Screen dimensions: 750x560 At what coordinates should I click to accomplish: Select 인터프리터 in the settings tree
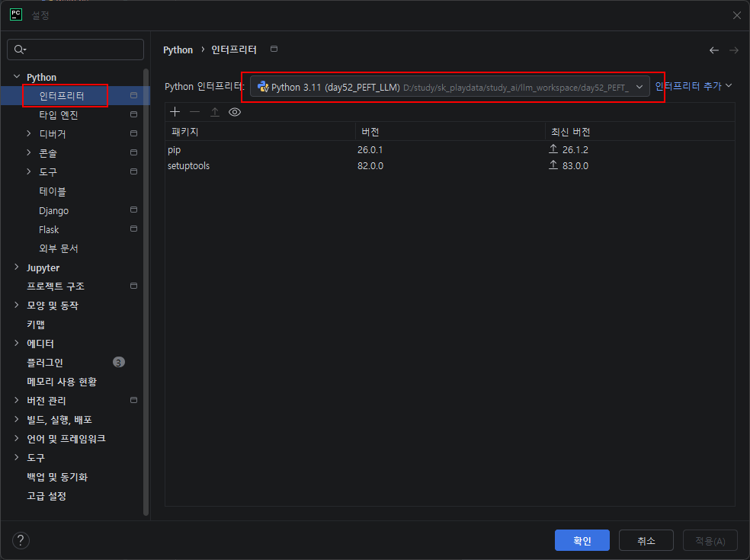tap(62, 96)
